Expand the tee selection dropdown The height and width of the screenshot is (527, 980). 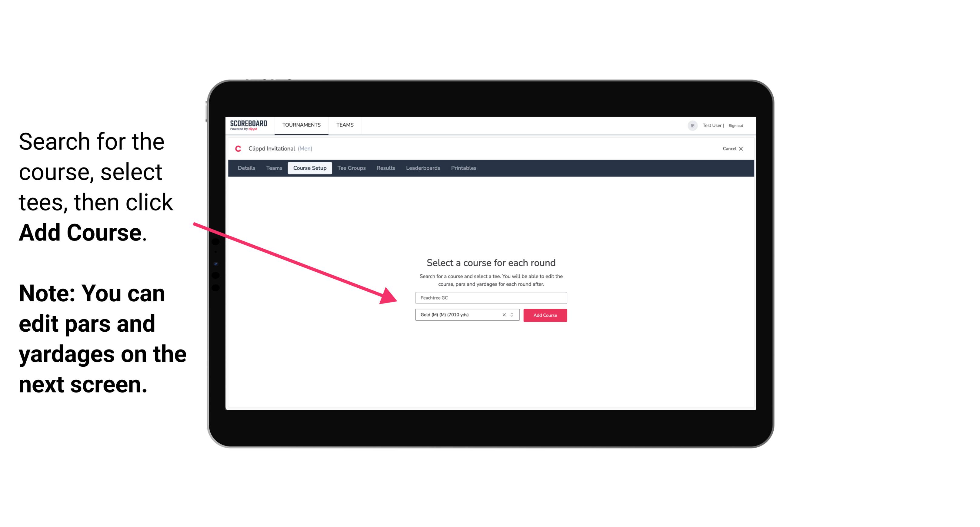(513, 315)
